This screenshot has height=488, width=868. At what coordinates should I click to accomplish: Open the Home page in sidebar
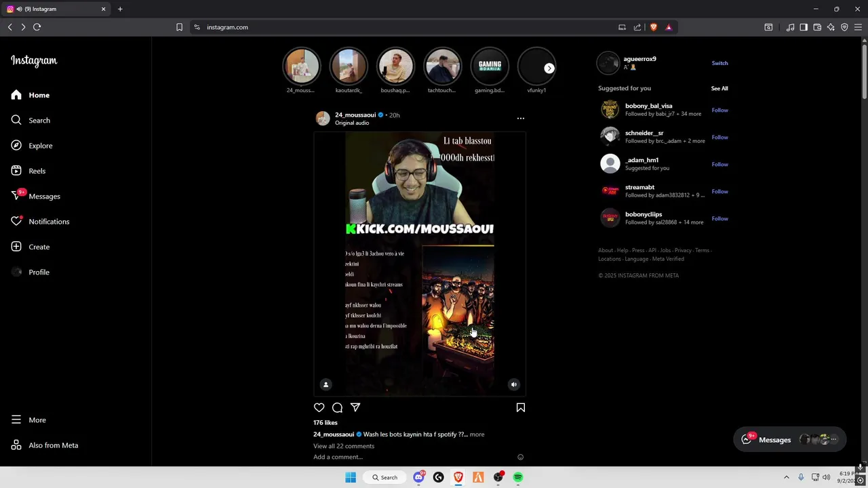coord(31,95)
